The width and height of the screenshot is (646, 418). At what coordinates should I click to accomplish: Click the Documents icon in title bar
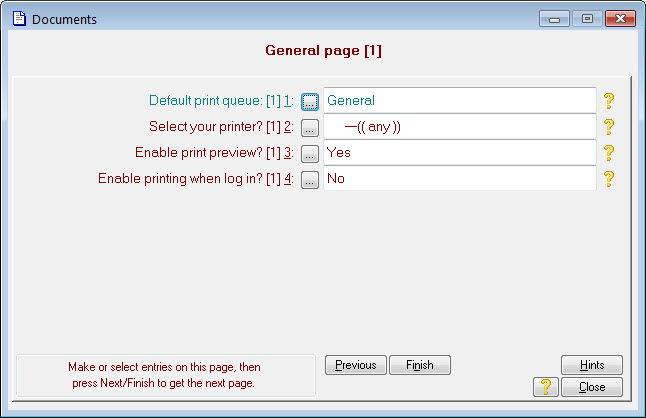[19, 19]
